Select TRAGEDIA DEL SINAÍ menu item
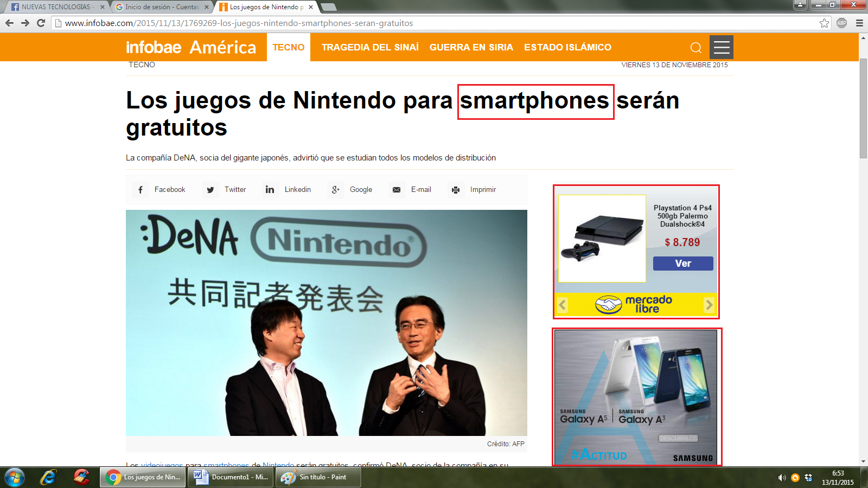868x488 pixels. click(x=370, y=48)
